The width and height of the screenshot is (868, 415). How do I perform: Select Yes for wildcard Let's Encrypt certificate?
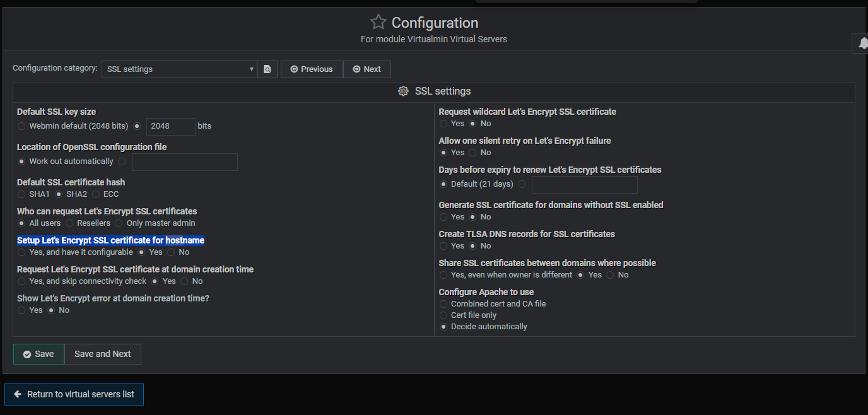click(x=443, y=124)
